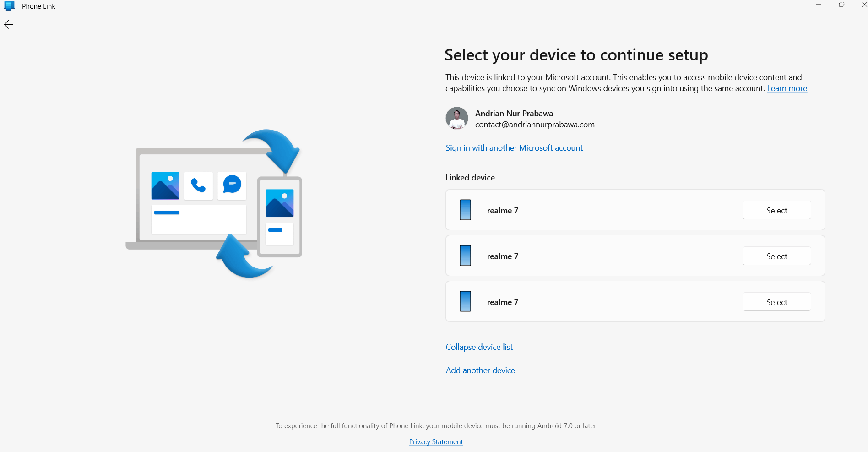Screen dimensions: 868x452
Task: Sign in with another Microsoft account
Action: coord(514,148)
